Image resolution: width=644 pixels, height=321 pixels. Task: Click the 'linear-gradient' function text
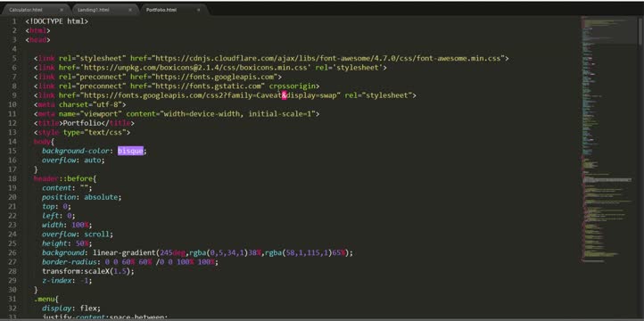click(124, 253)
